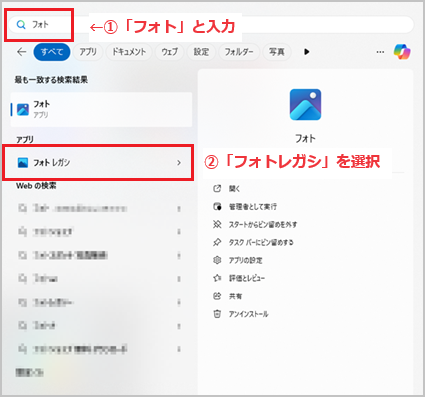Choose タスク バーにピン留めする
The width and height of the screenshot is (425, 397).
[x=261, y=242]
